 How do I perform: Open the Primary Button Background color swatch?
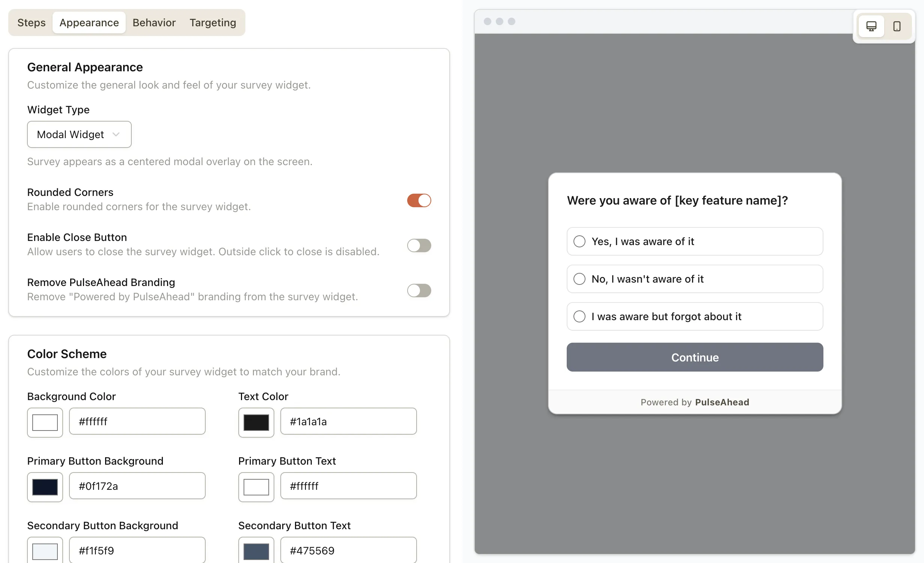[45, 487]
